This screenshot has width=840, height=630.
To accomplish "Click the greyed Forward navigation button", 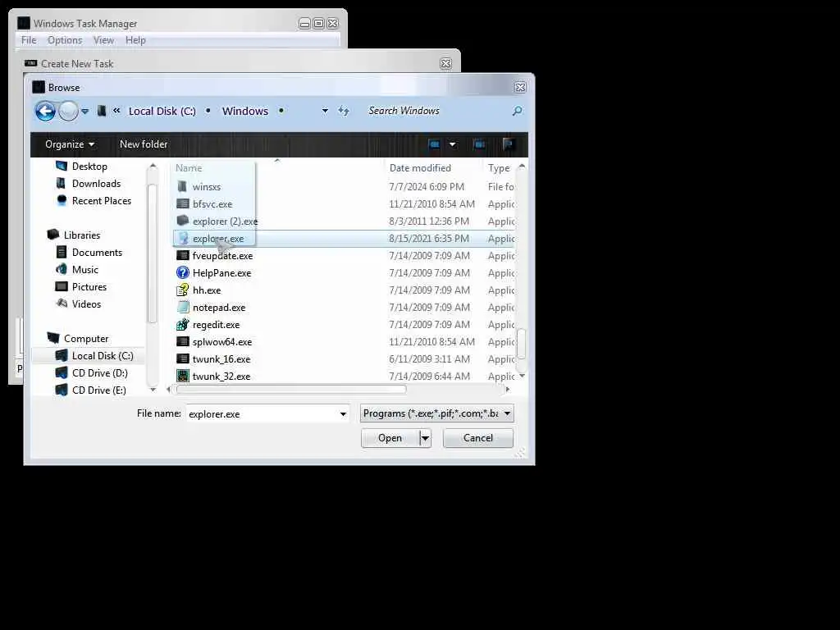I will [68, 111].
